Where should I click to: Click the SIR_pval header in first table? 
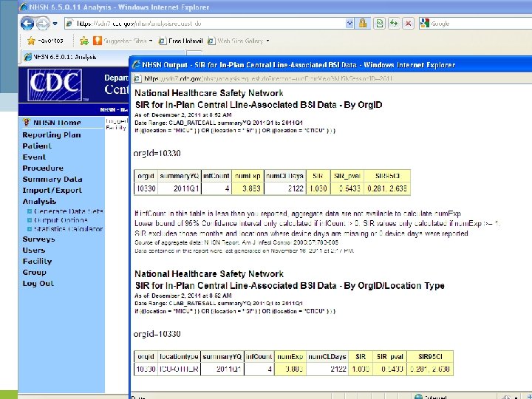[347, 176]
